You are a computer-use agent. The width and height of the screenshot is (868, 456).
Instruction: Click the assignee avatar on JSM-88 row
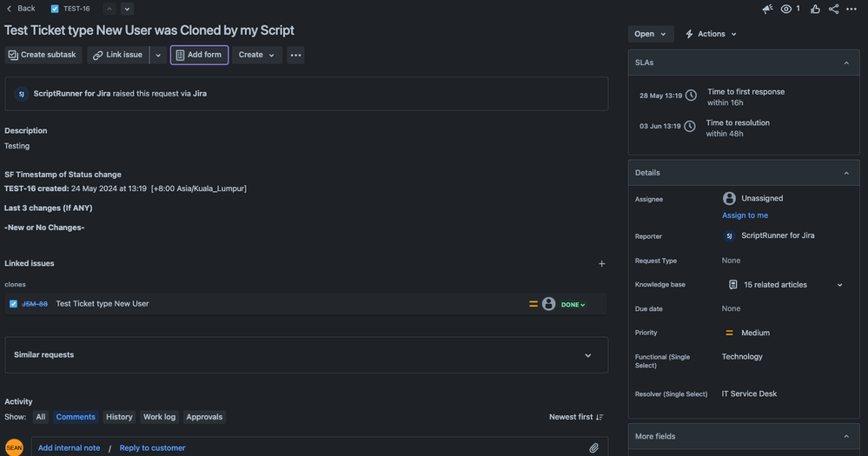pyautogui.click(x=548, y=304)
